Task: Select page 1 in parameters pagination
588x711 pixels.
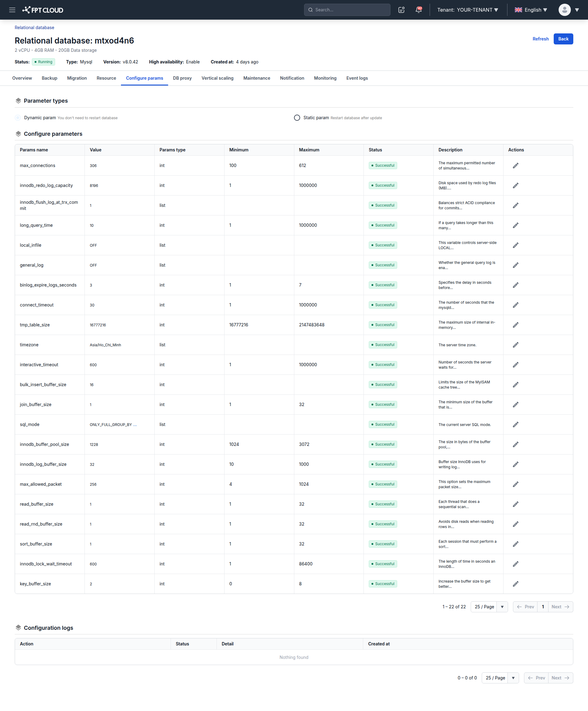Action: [543, 607]
